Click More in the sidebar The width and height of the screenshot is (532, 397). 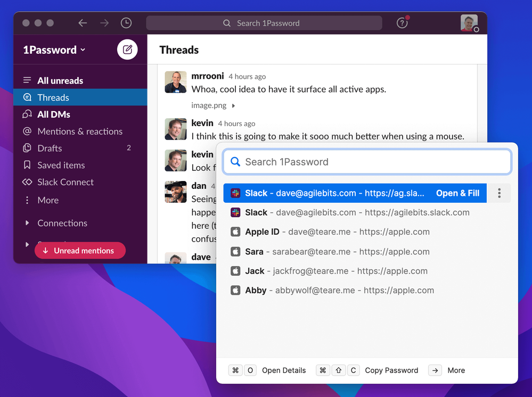coord(48,200)
